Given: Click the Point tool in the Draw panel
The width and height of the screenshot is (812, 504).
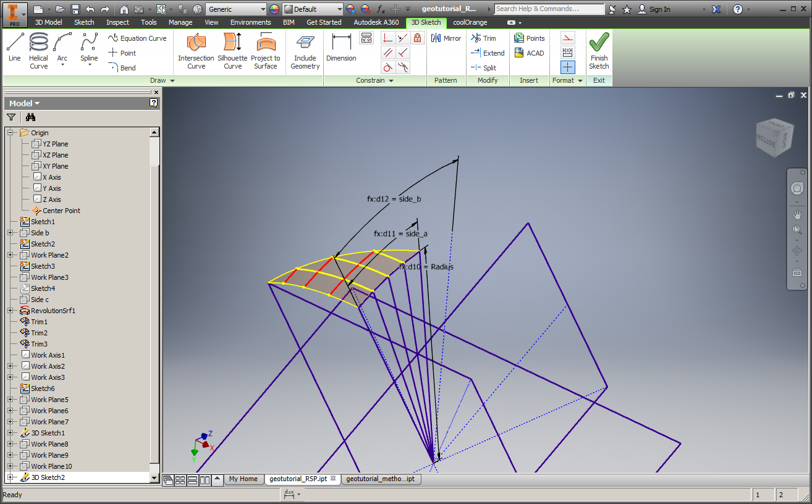Looking at the screenshot, I should click(x=122, y=53).
